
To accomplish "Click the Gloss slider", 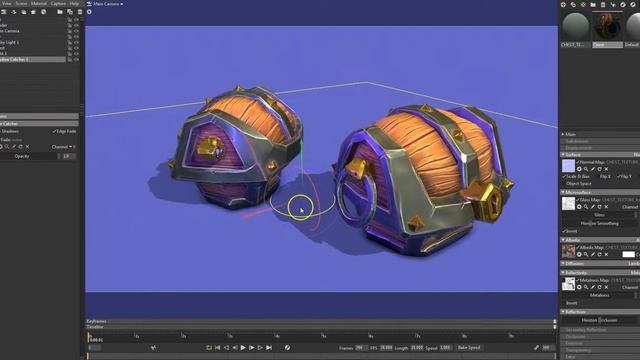I will click(599, 215).
